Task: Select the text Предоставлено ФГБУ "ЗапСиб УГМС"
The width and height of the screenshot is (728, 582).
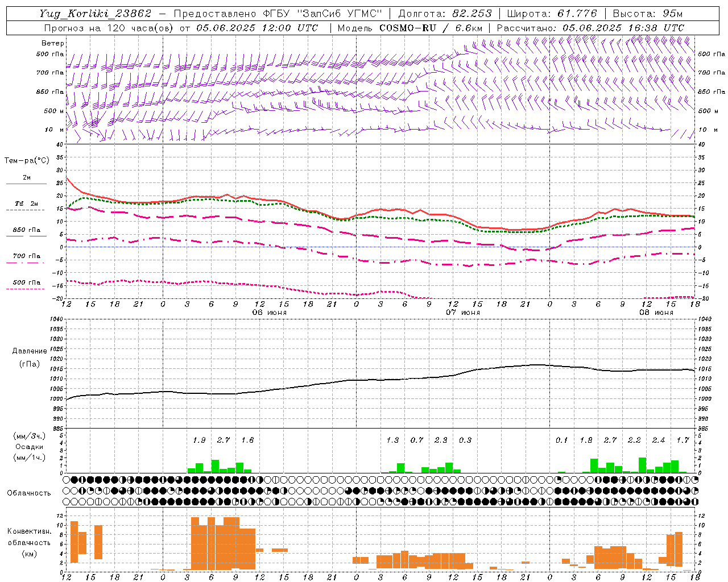Action: [278, 14]
